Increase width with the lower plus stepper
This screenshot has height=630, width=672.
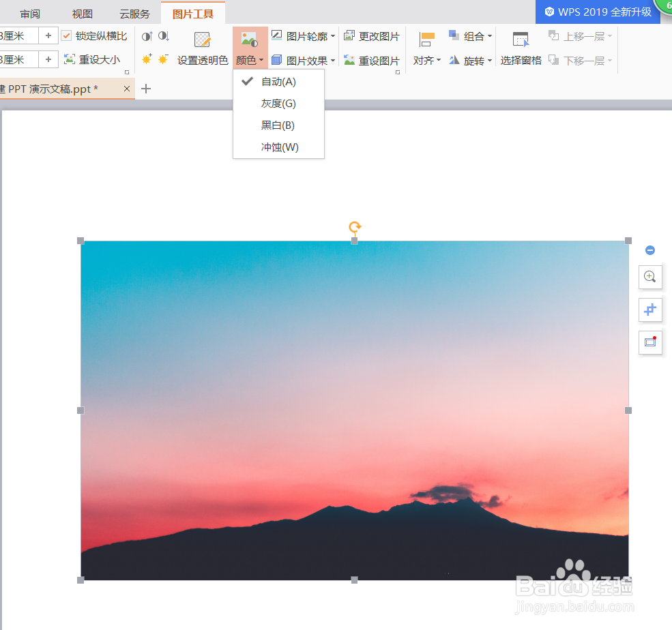pos(48,59)
